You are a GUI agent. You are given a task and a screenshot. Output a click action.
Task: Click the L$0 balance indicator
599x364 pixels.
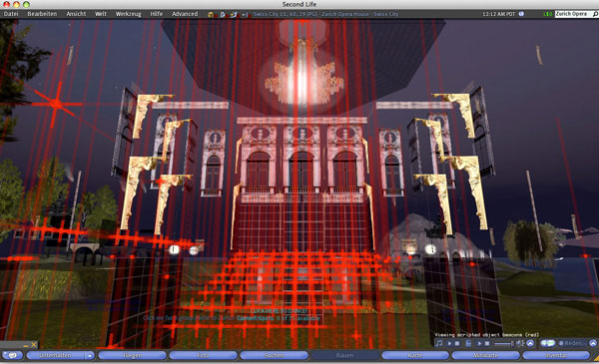coord(548,14)
